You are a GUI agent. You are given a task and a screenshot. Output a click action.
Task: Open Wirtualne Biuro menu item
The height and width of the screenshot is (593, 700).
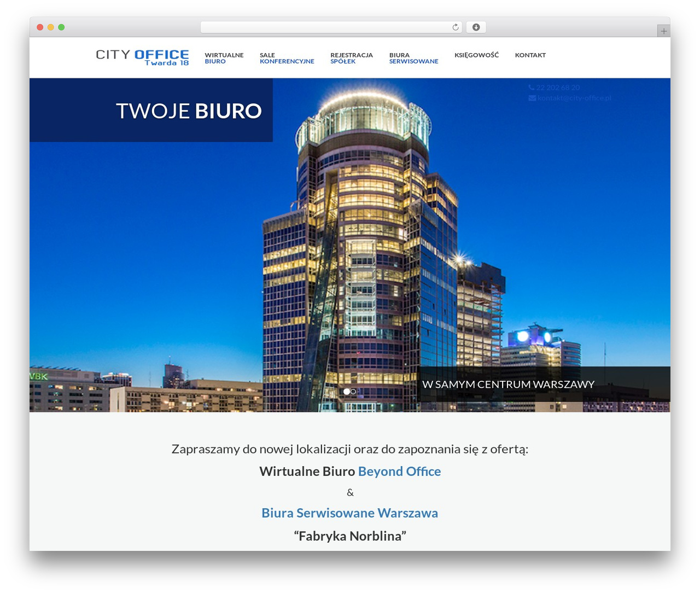pos(224,58)
